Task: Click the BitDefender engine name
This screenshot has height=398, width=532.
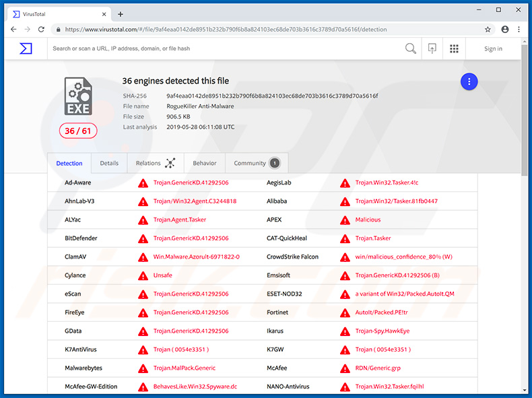Action: pyautogui.click(x=81, y=238)
